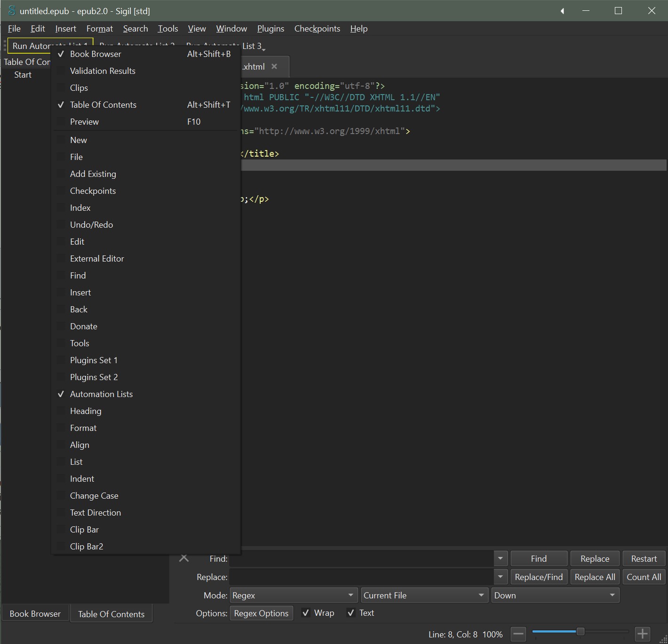
Task: Enable Validation Results panel
Action: pyautogui.click(x=146, y=71)
